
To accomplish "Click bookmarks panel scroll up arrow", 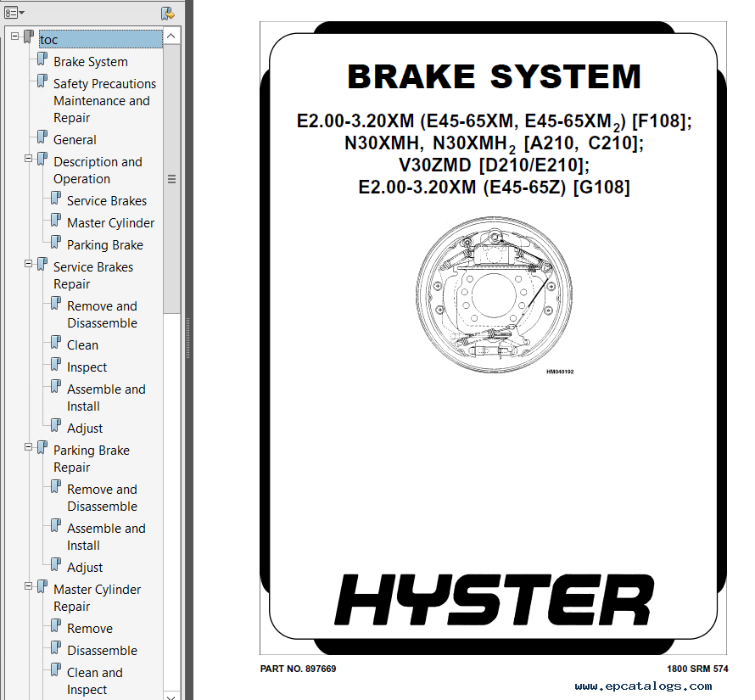I will click(x=171, y=36).
